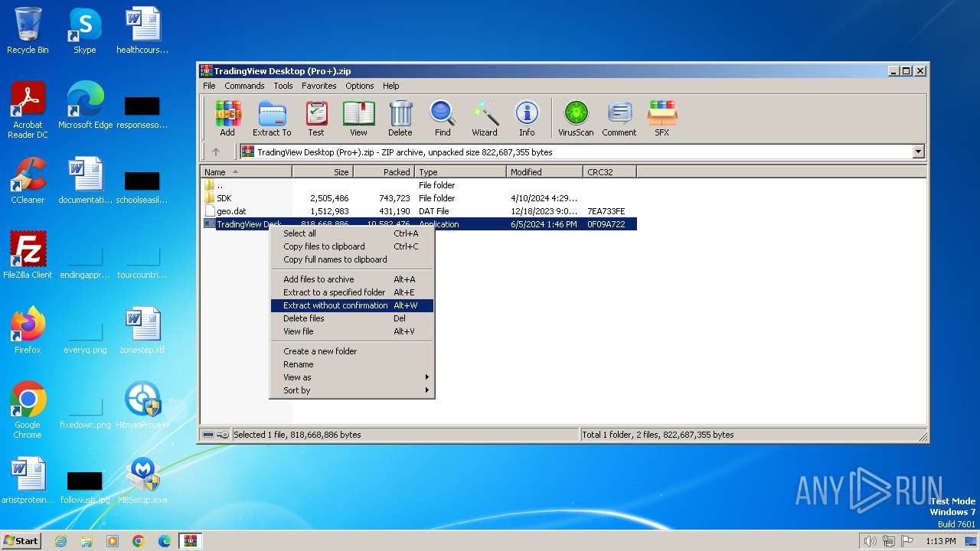The height and width of the screenshot is (551, 980).
Task: Expand the View as submenu
Action: coord(352,377)
